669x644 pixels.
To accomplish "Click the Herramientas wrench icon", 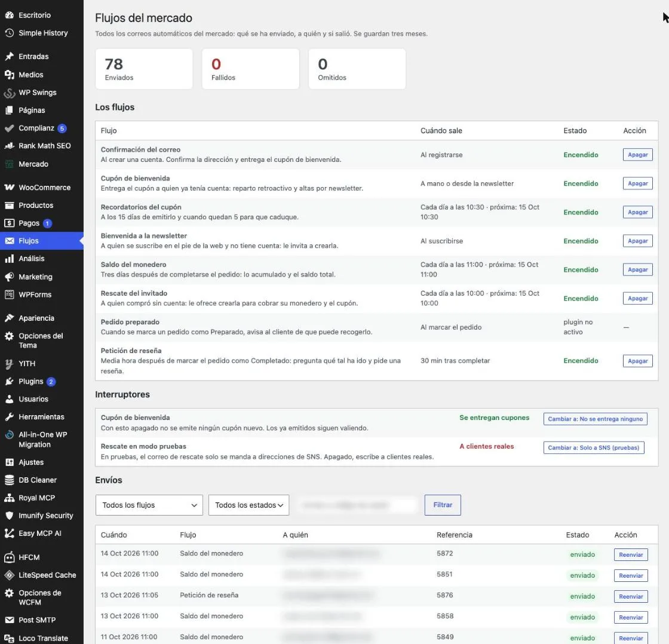I will [10, 417].
